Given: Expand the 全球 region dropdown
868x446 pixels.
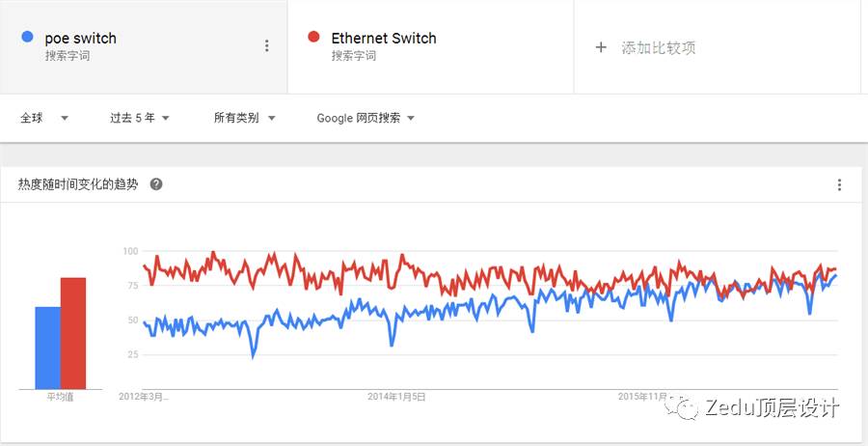Looking at the screenshot, I should pos(44,118).
